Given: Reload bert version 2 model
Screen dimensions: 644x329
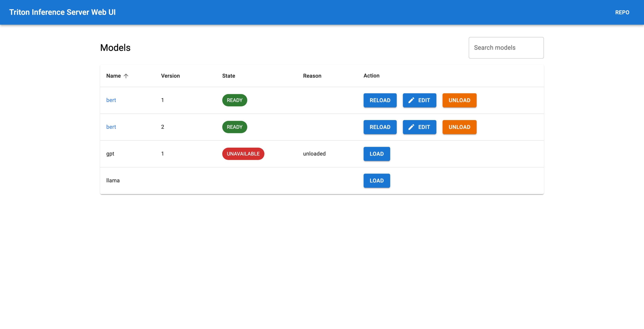Looking at the screenshot, I should click(380, 127).
